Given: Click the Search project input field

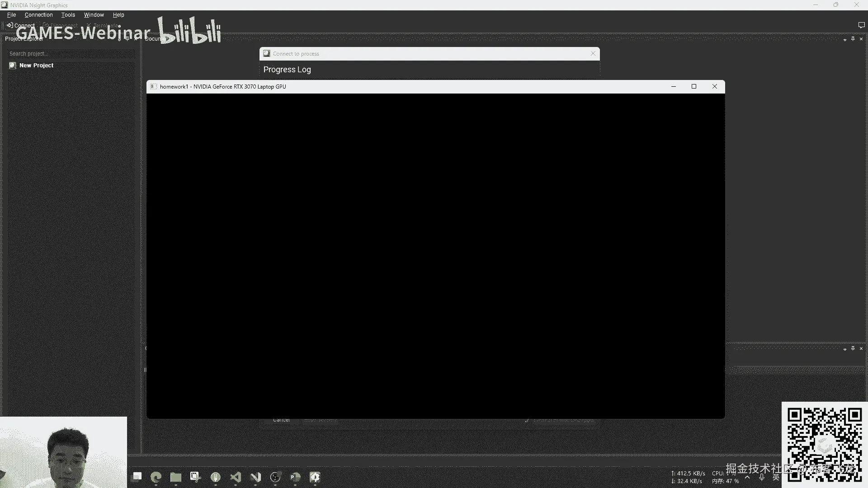Looking at the screenshot, I should click(71, 54).
